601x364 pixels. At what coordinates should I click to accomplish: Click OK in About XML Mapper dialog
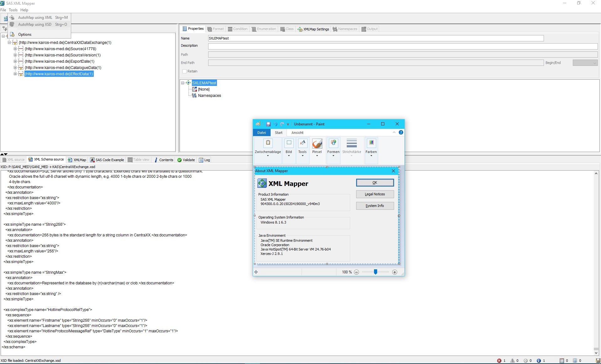(375, 182)
